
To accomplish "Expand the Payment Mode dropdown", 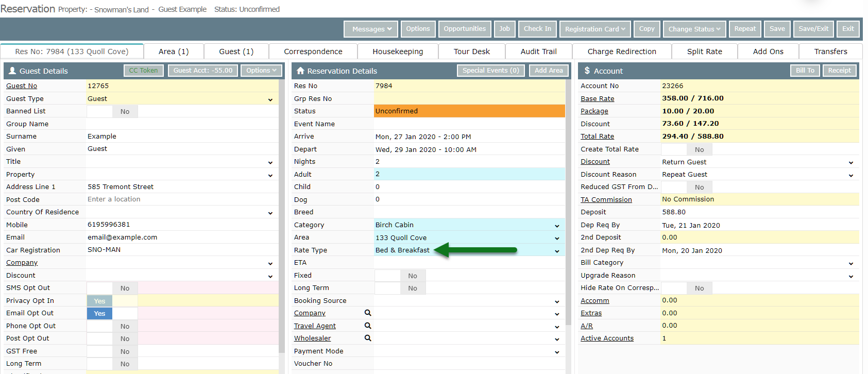I will [x=557, y=352].
